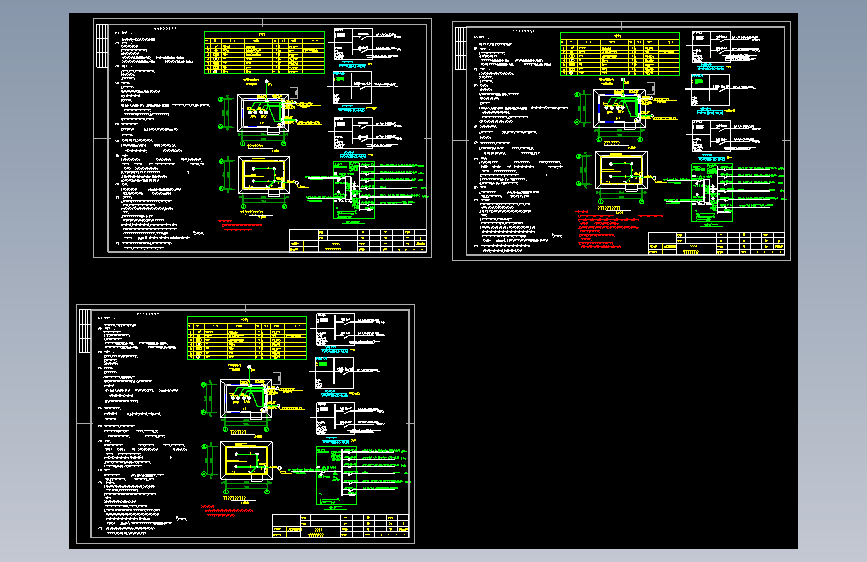Click the title block of top-left sheet
Image resolution: width=867 pixels, height=562 pixels.
[x=358, y=241]
